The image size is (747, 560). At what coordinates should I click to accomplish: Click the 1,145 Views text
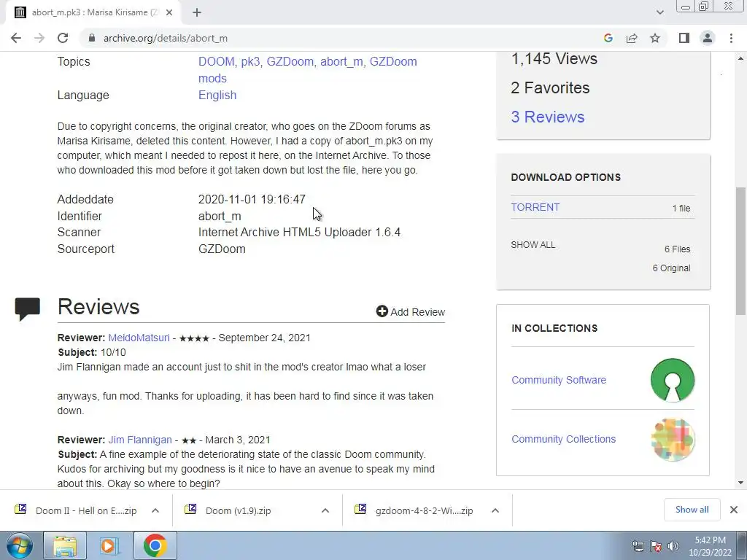point(554,58)
